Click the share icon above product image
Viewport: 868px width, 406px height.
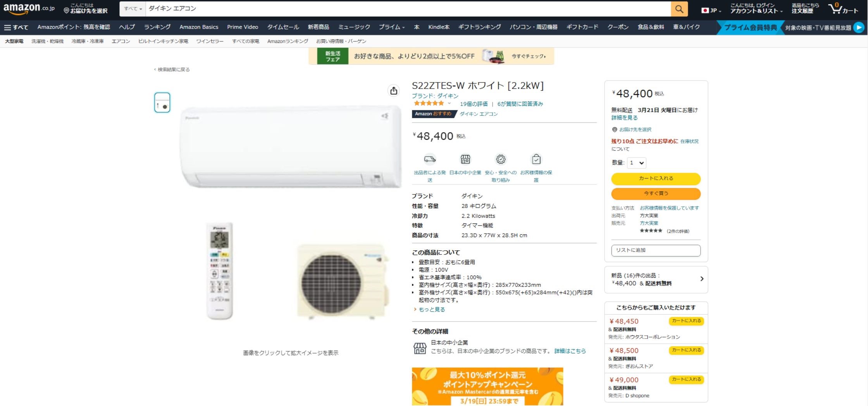click(x=394, y=90)
